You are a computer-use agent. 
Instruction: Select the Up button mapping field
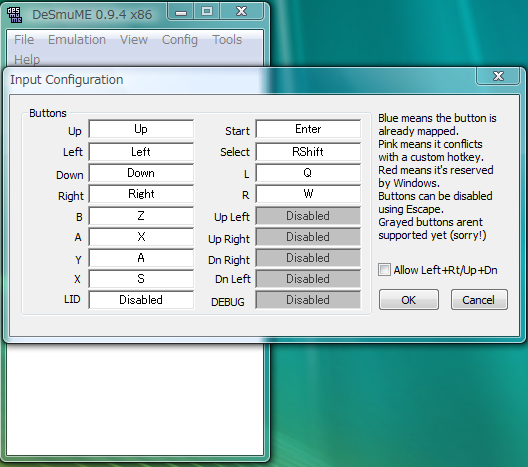pos(141,129)
